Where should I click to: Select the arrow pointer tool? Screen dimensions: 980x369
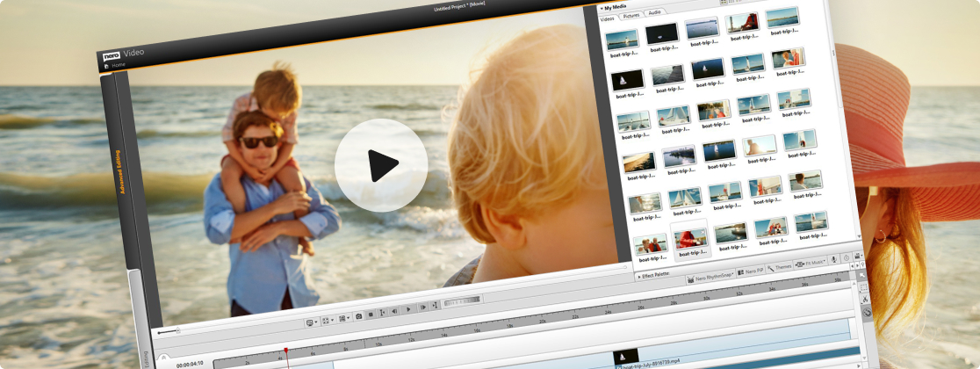(x=861, y=275)
